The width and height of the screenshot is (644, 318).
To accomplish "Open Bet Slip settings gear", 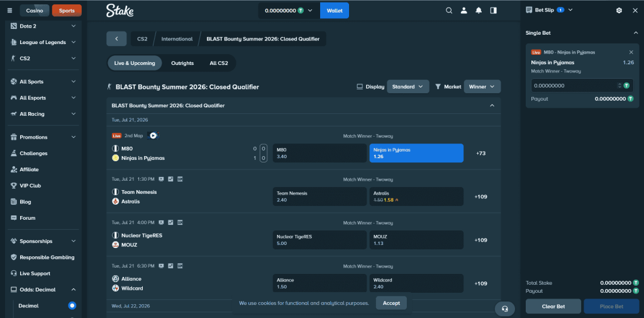I will click(619, 11).
